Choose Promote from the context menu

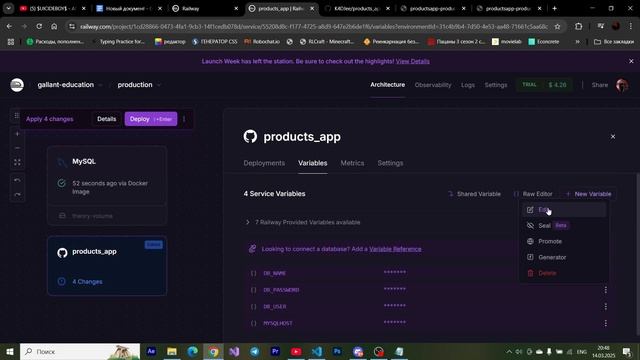pyautogui.click(x=564, y=242)
